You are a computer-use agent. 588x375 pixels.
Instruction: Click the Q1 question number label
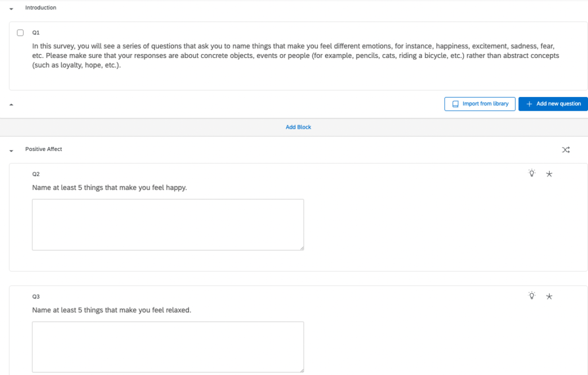pyautogui.click(x=36, y=33)
